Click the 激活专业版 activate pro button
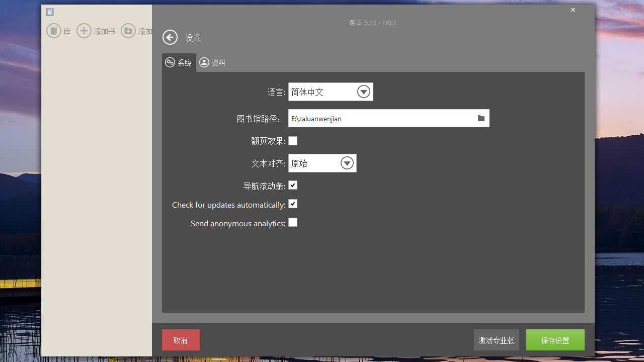The width and height of the screenshot is (644, 362). coord(496,340)
